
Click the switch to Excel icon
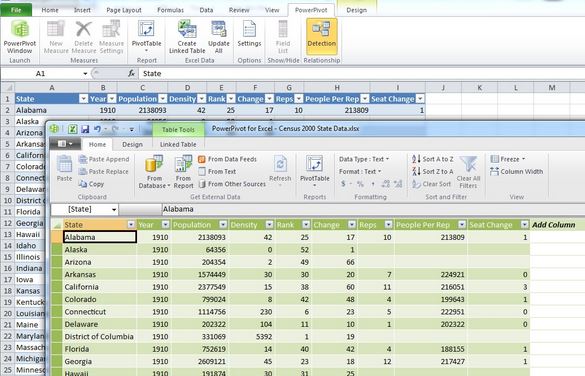pos(72,129)
